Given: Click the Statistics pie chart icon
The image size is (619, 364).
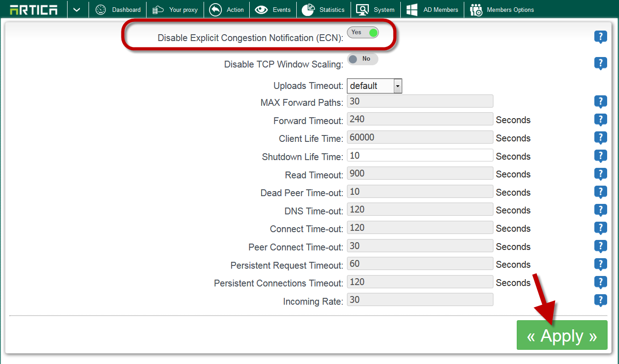Looking at the screenshot, I should click(308, 10).
